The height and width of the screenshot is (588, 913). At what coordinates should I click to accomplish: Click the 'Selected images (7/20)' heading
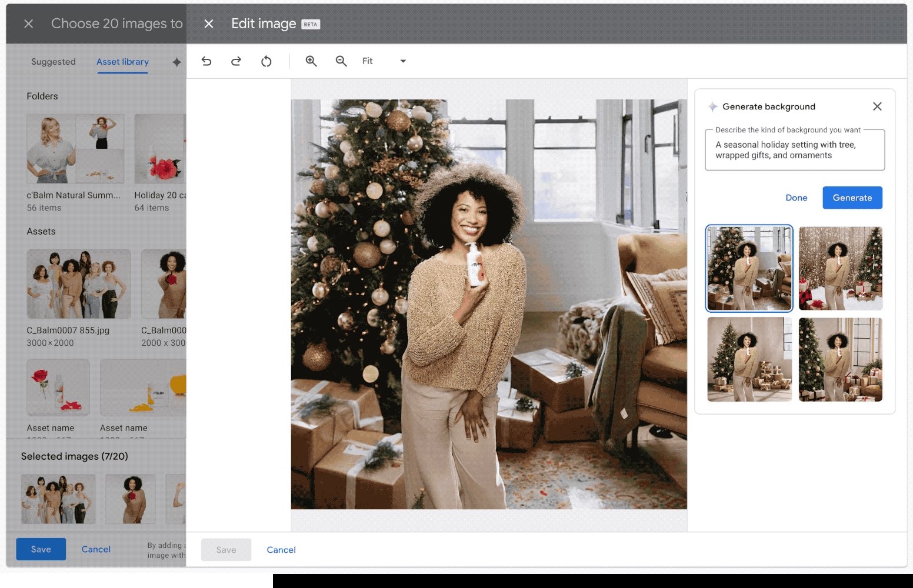[75, 456]
